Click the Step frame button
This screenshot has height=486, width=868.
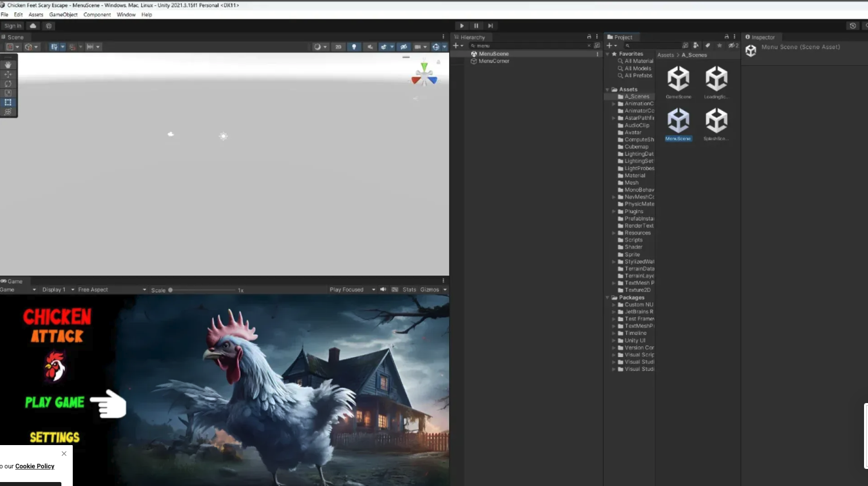490,26
